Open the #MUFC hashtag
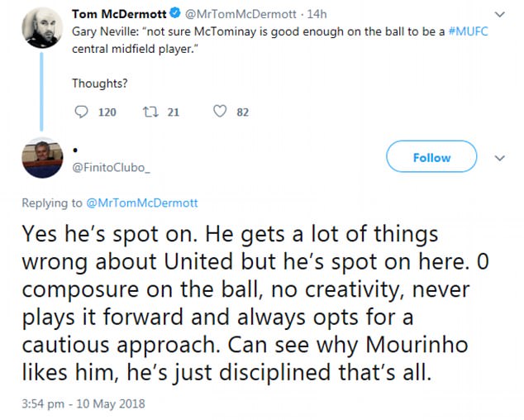Screen dimensions: 524x420 (x=474, y=33)
